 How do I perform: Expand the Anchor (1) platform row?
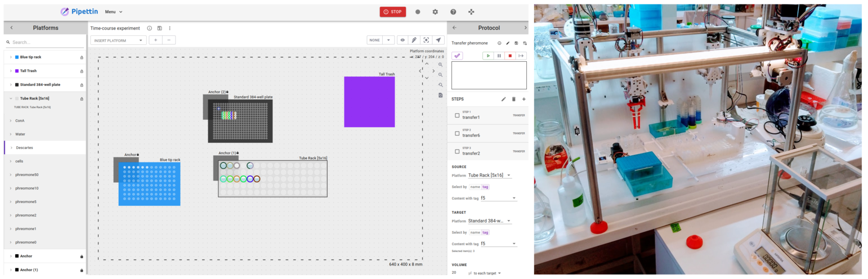(x=10, y=270)
